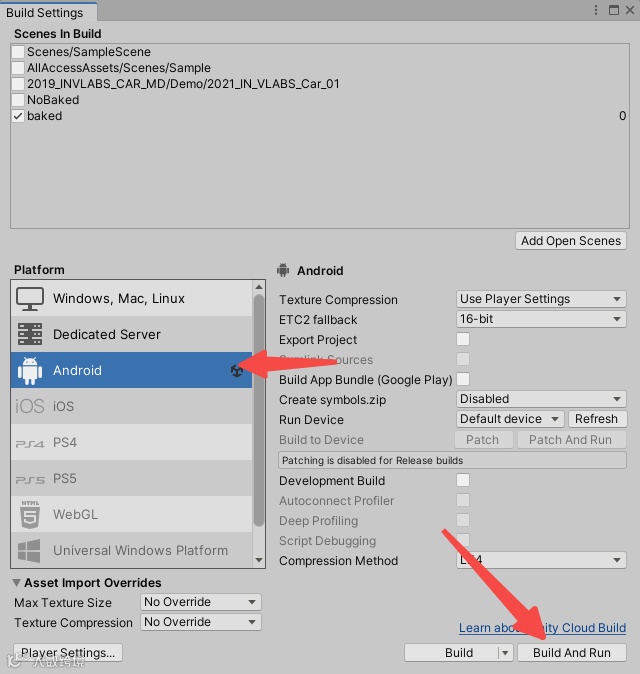The height and width of the screenshot is (674, 640).
Task: Click the WebGL HTML5 icon
Action: pyautogui.click(x=30, y=514)
